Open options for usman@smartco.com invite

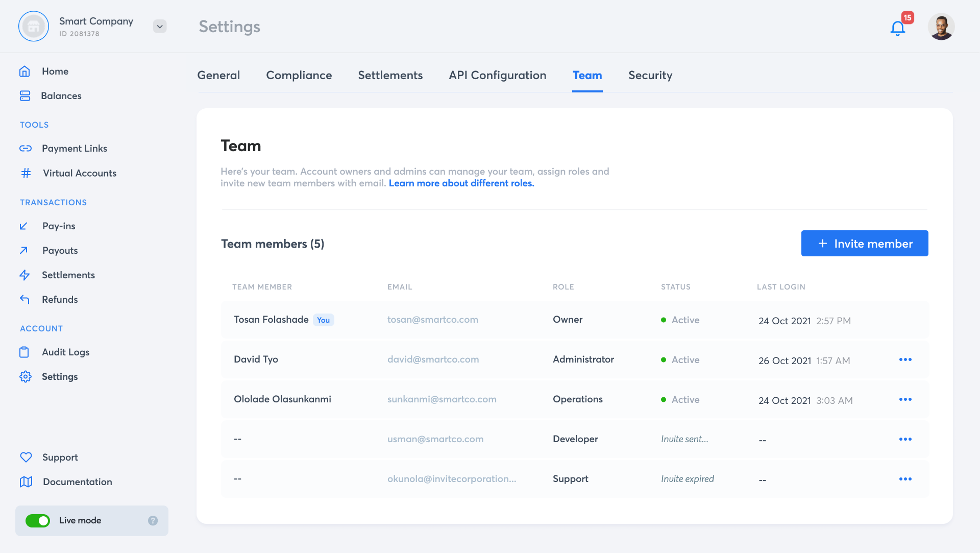click(905, 440)
